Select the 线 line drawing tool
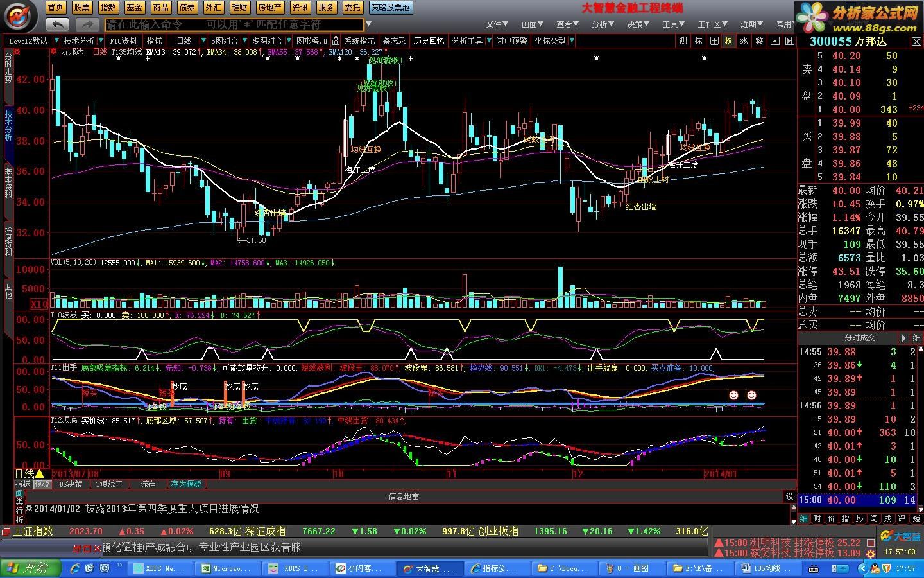This screenshot has height=578, width=924. pos(744,40)
